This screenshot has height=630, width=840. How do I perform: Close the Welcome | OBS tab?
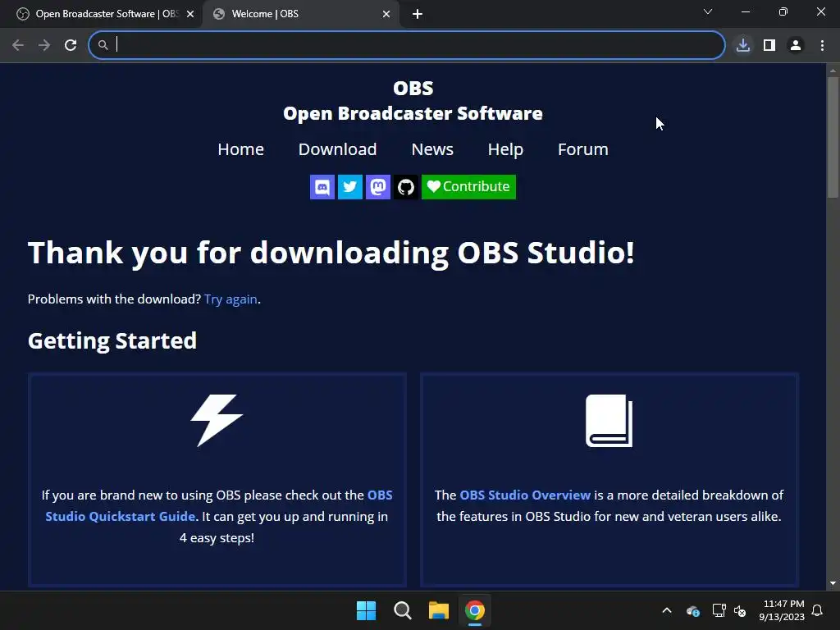coord(386,14)
